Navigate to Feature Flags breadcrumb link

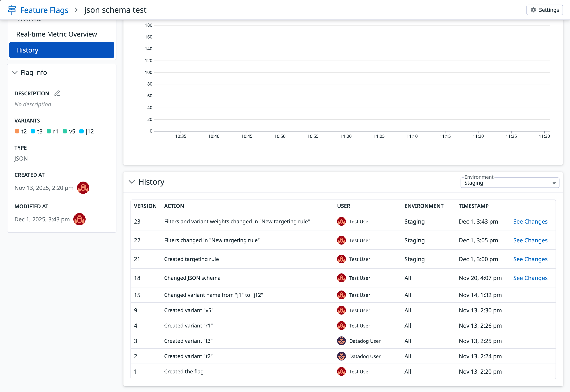tap(44, 10)
